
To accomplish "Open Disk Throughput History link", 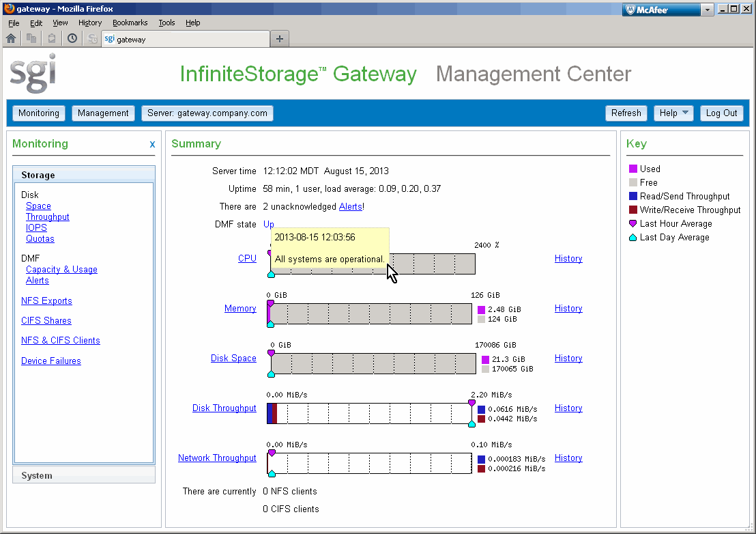I will click(568, 408).
